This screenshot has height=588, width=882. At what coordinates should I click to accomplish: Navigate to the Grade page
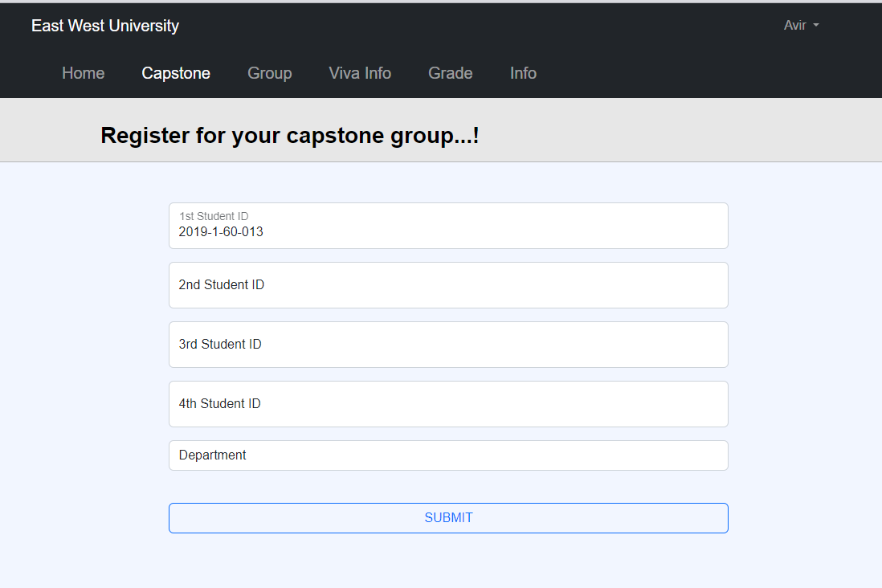(x=451, y=73)
